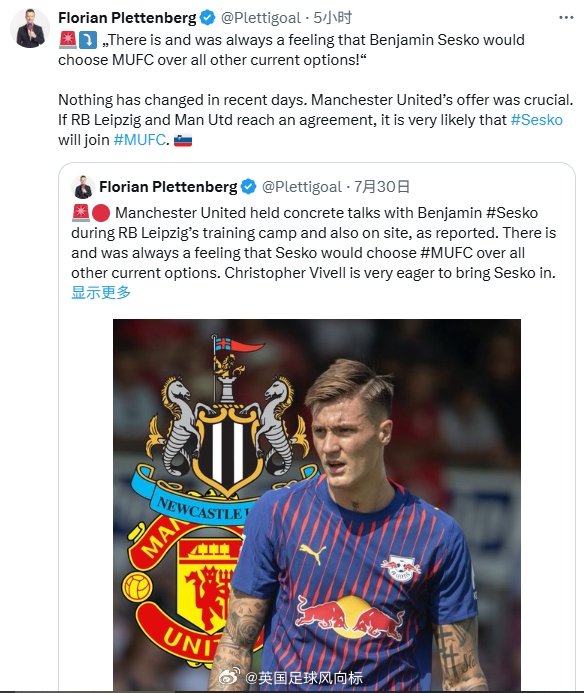This screenshot has width=584, height=693.
Task: Click the top Florian Plettenberg display name
Action: point(127,18)
